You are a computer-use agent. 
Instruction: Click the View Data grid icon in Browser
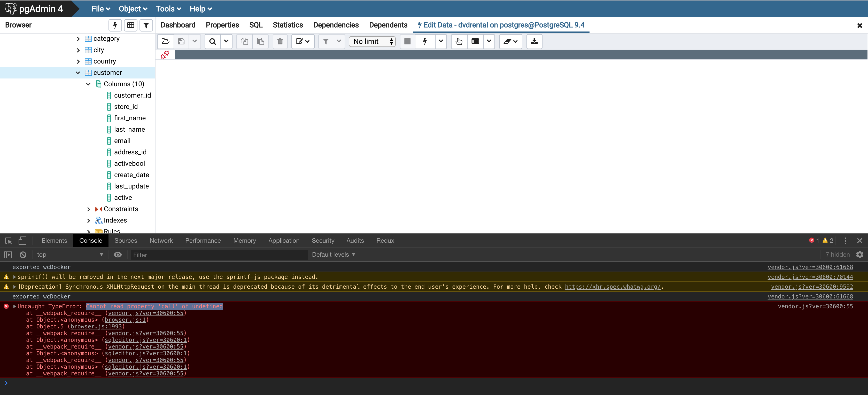[131, 25]
